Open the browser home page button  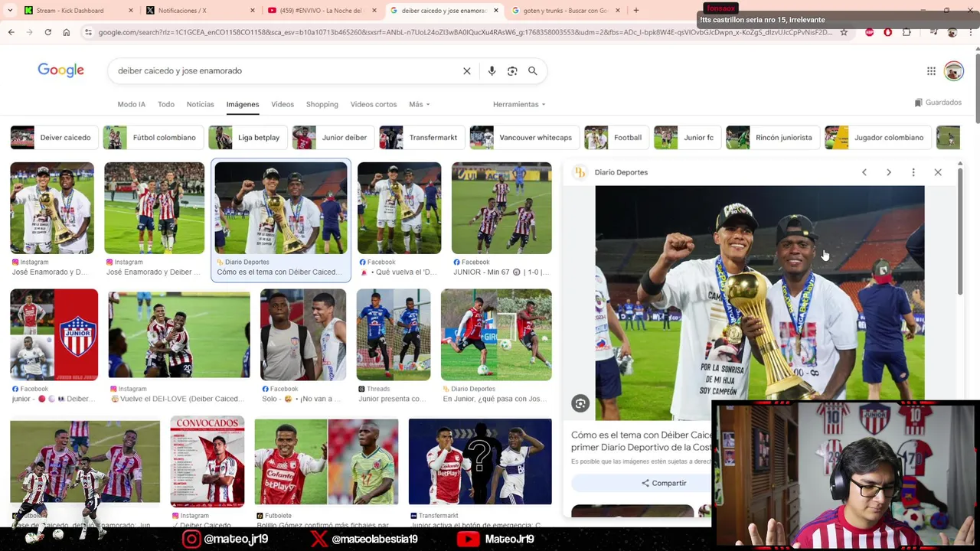pyautogui.click(x=67, y=32)
